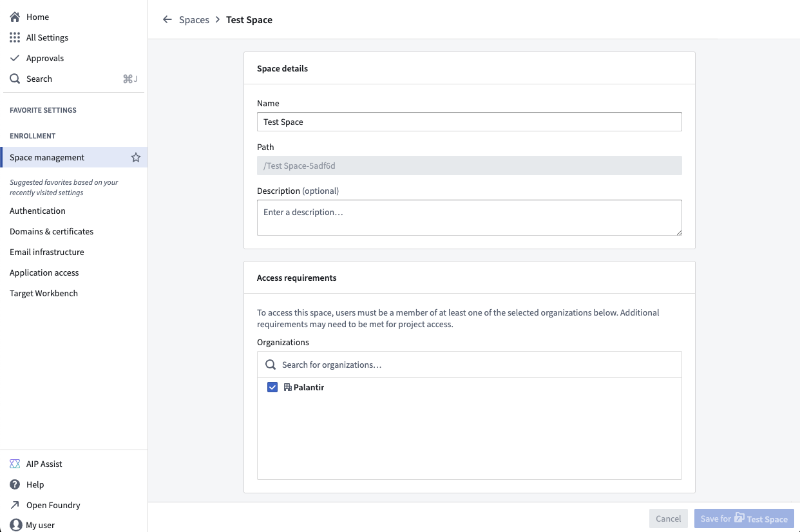
Task: Uncheck the Palantir organization checkbox
Action: pos(272,388)
